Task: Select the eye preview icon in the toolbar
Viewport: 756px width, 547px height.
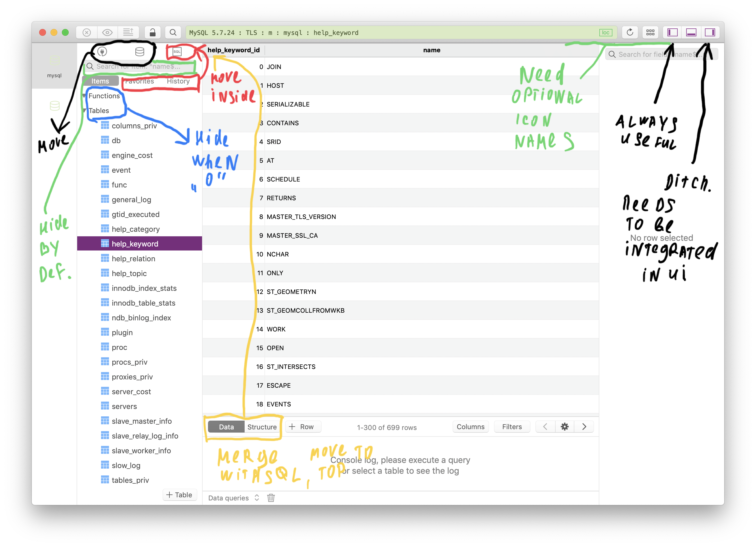Action: tap(107, 32)
